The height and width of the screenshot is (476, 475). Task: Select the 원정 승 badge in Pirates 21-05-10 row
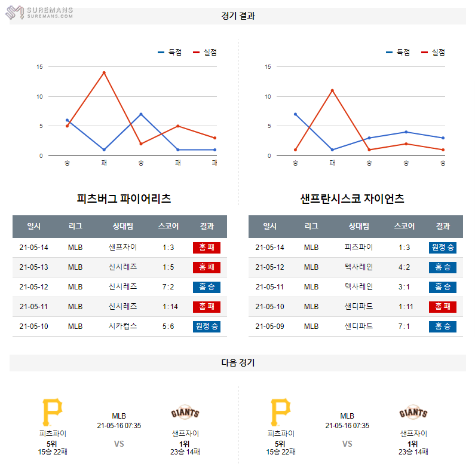(x=207, y=327)
